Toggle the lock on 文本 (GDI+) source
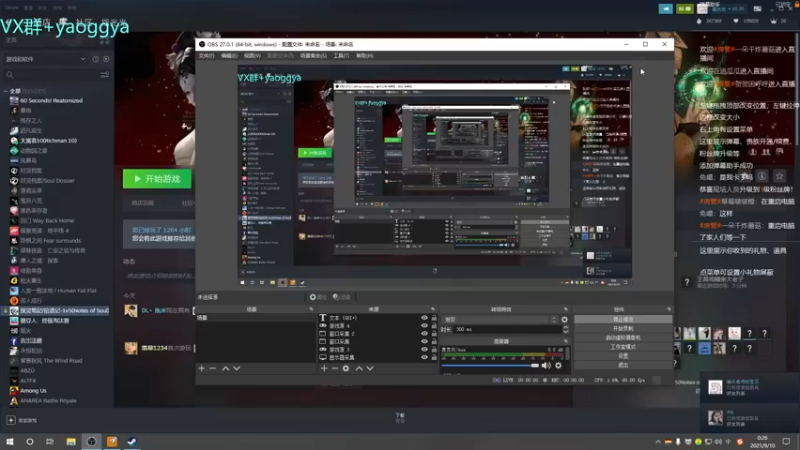800x450 pixels. 434,318
